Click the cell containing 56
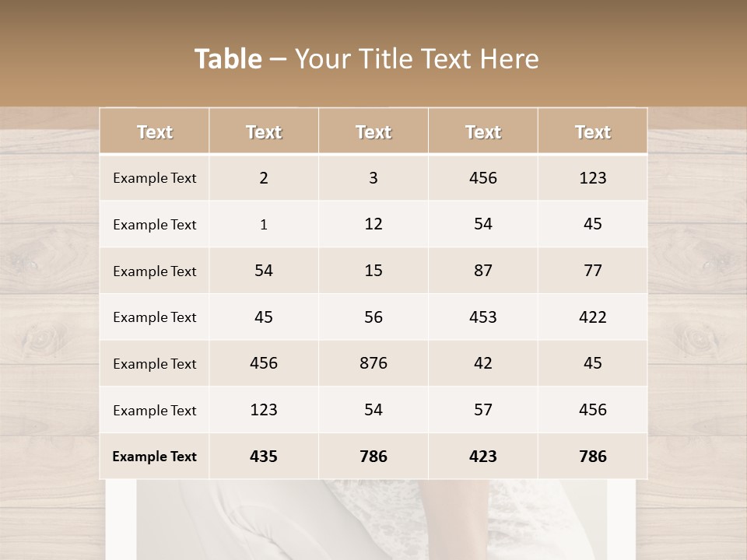747x560 pixels. 373,317
